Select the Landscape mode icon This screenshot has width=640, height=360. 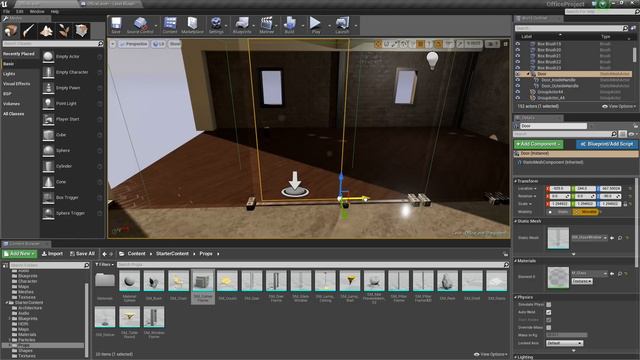[46, 31]
